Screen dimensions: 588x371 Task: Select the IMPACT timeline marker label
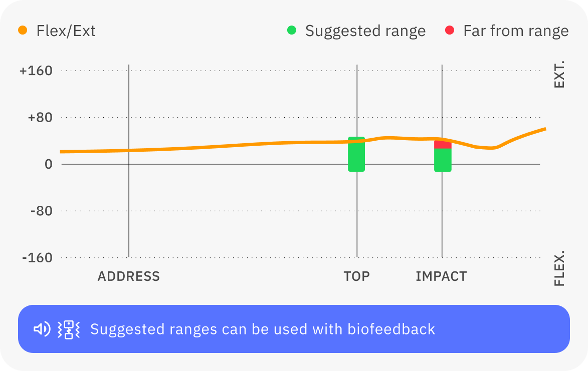click(441, 276)
